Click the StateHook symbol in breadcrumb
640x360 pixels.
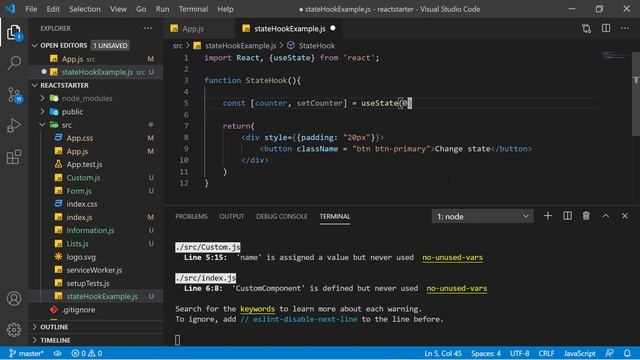[311, 45]
